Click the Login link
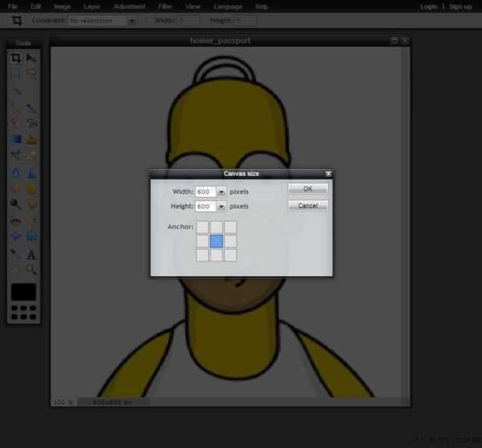This screenshot has height=448, width=482. coord(429,7)
